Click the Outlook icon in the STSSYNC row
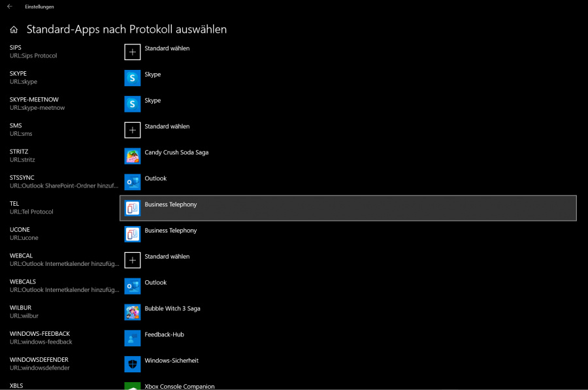The image size is (588, 390). coord(133,182)
